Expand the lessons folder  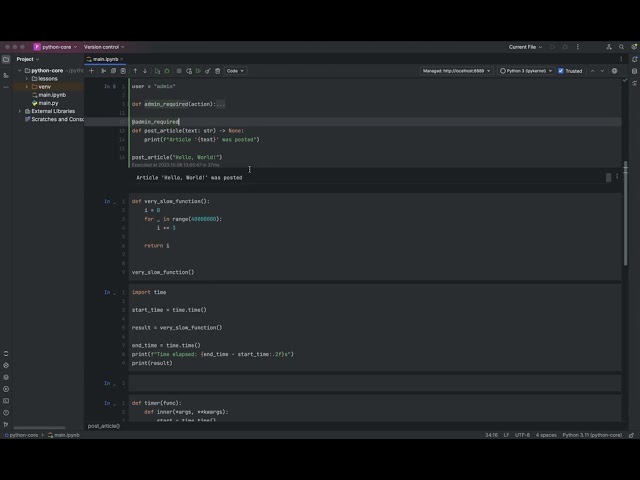(27, 79)
